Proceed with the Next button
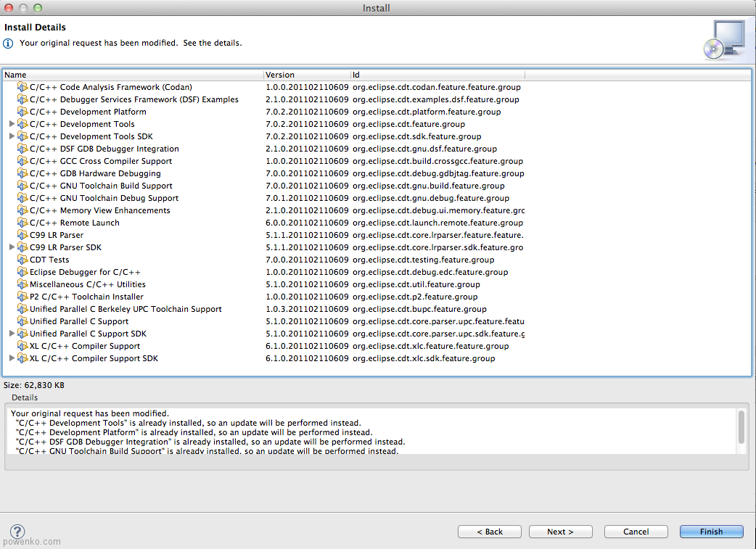 (x=560, y=532)
